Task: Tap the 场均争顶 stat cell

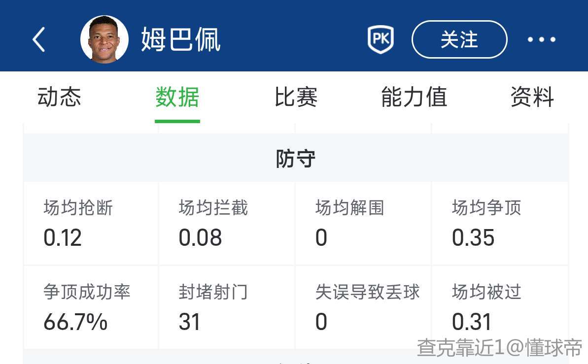Action: pyautogui.click(x=500, y=223)
